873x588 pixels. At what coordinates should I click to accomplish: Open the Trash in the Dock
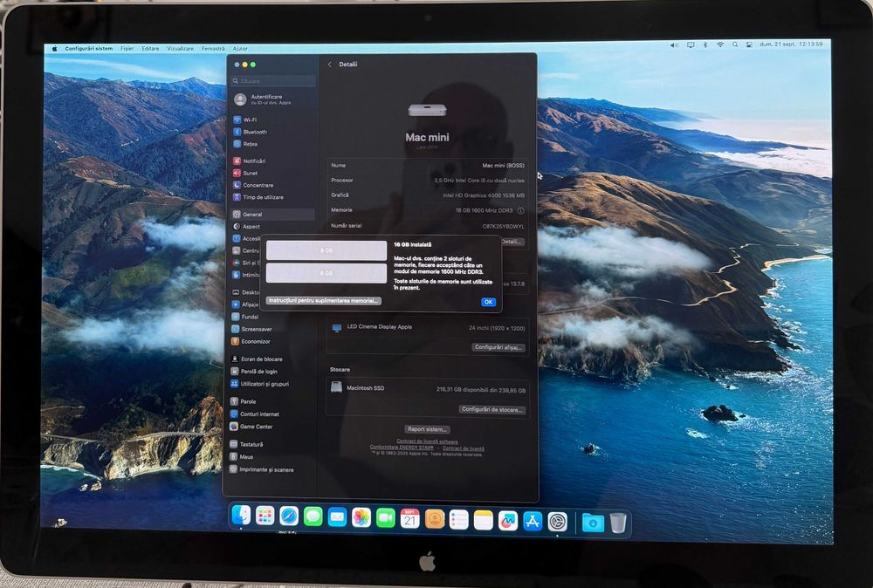(x=618, y=523)
